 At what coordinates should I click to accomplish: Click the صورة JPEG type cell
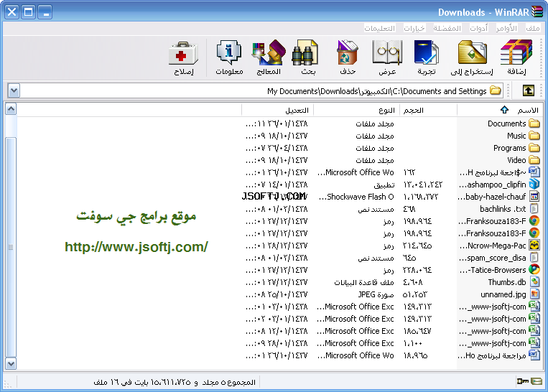376,294
